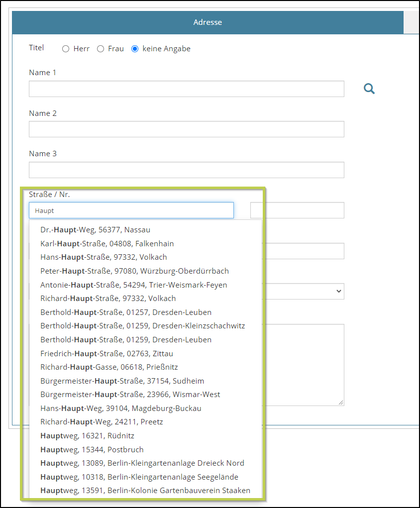Focus the Name 3 input field
Screen dimensions: 420x508
tap(186, 170)
